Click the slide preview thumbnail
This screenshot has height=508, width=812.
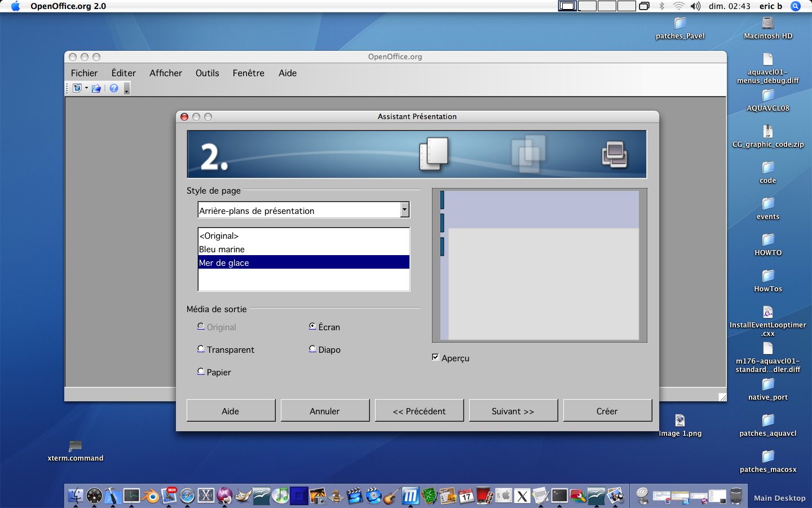coord(539,265)
